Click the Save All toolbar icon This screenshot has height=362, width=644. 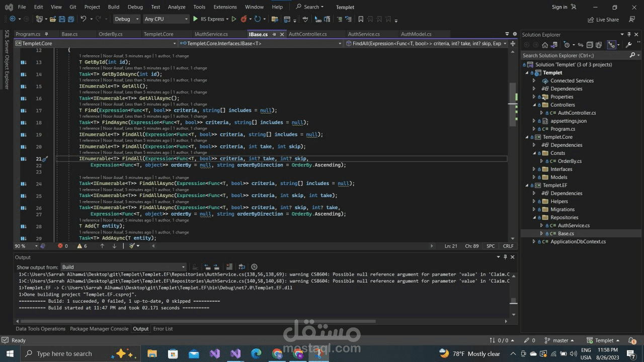71,19
